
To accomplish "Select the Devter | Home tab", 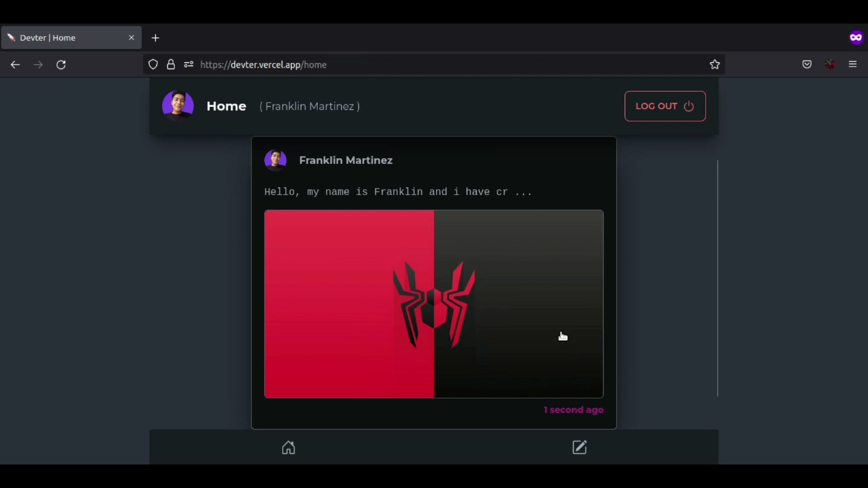I will coord(71,38).
